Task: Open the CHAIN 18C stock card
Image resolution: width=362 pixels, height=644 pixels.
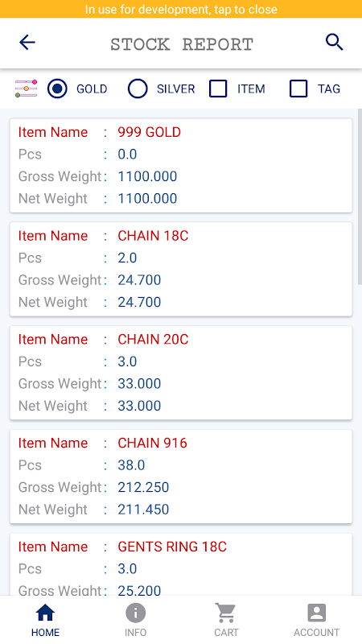Action: (181, 269)
